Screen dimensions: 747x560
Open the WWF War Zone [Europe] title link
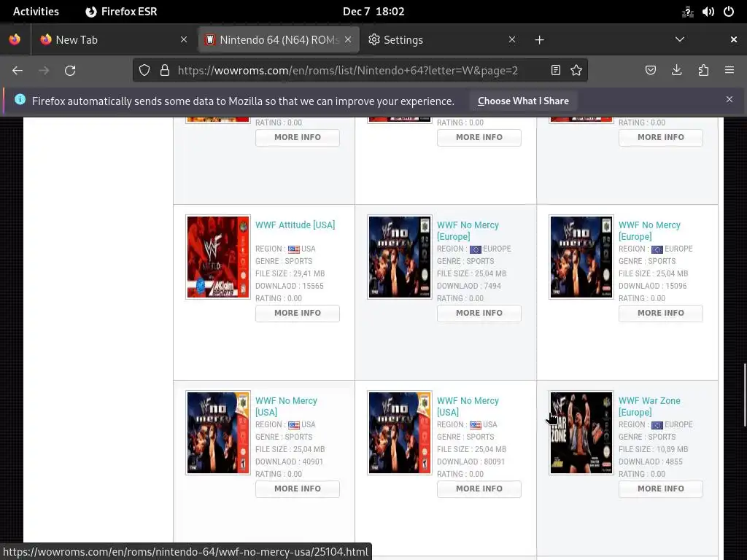tap(649, 406)
